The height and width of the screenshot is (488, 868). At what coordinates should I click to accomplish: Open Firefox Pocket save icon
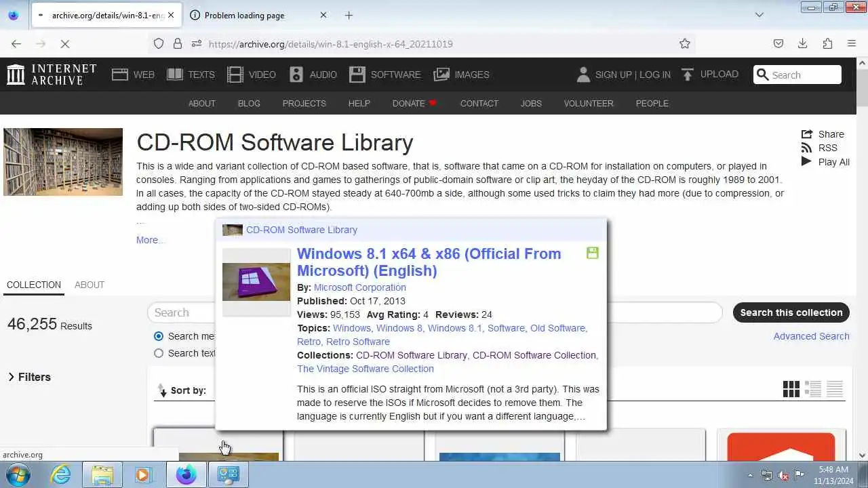(778, 44)
